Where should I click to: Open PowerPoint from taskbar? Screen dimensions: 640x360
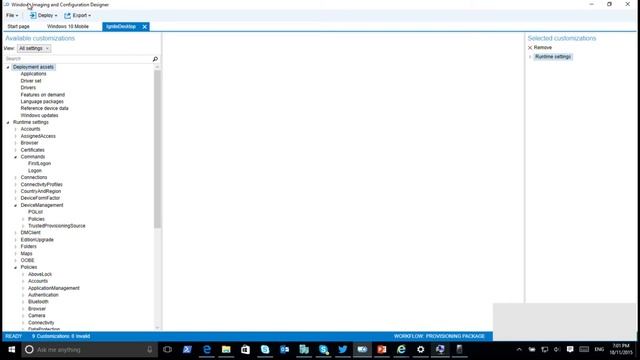click(382, 350)
